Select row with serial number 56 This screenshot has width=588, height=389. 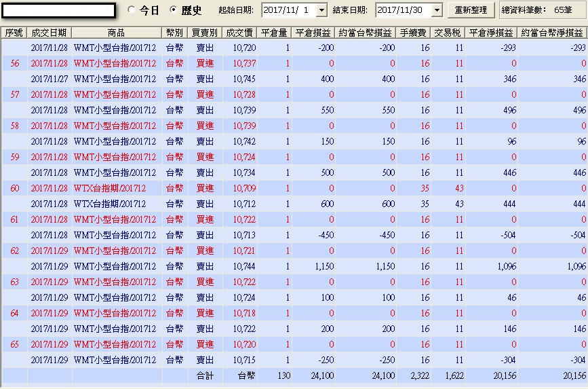pyautogui.click(x=294, y=63)
